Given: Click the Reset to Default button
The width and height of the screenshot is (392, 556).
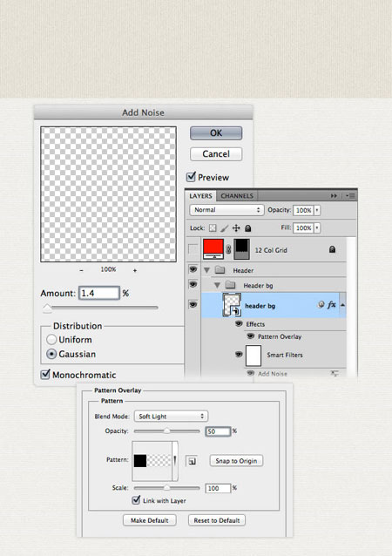Looking at the screenshot, I should pyautogui.click(x=217, y=520).
